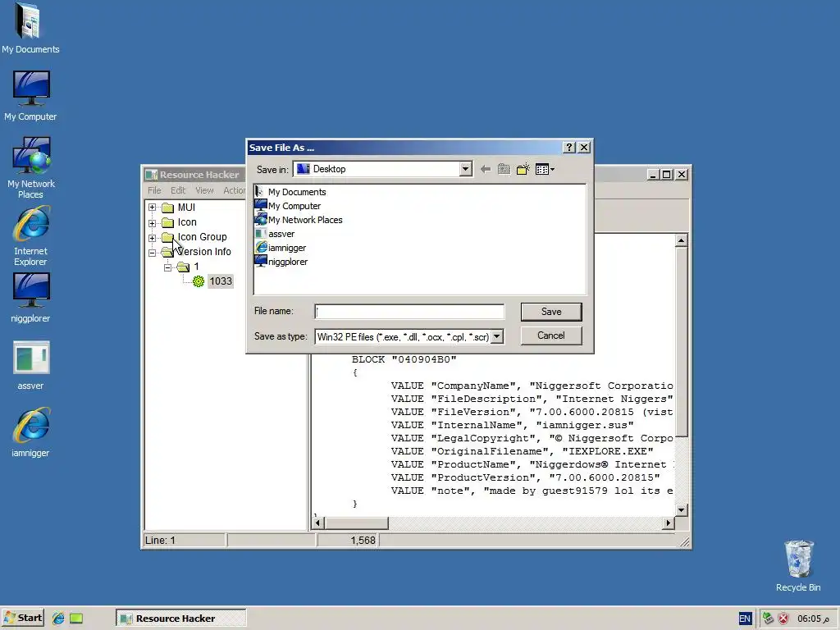
Task: Select the My Computer desktop icon
Action: pyautogui.click(x=30, y=97)
